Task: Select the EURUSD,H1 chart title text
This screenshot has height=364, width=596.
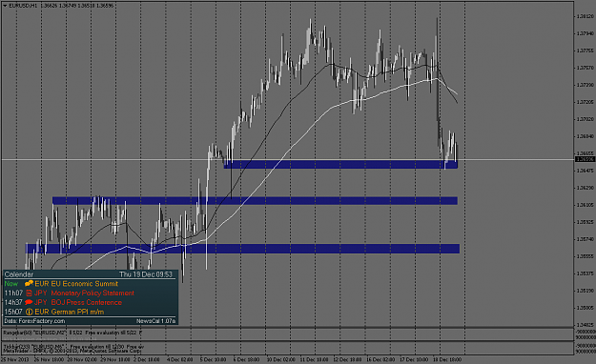Action: pos(23,6)
